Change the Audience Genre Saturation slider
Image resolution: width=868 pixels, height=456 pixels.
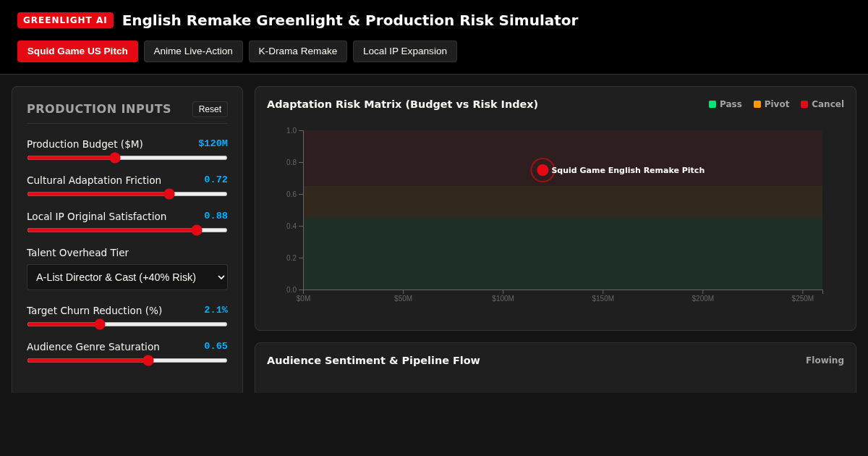(127, 360)
